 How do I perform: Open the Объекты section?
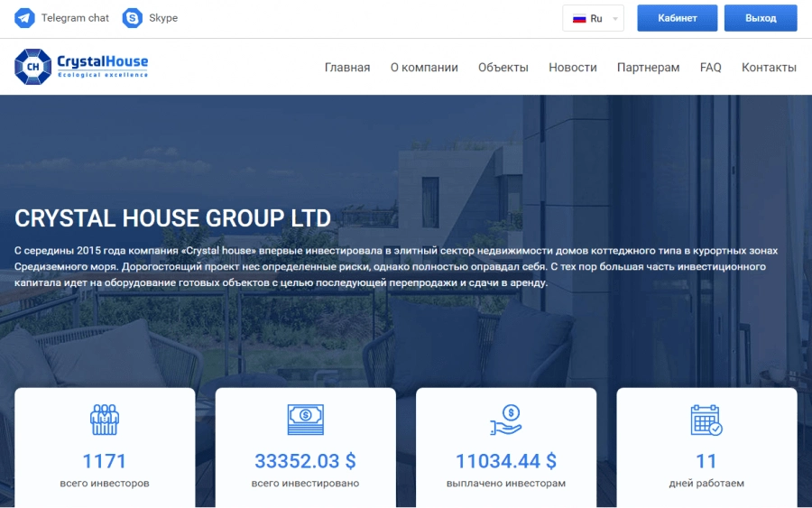click(503, 68)
